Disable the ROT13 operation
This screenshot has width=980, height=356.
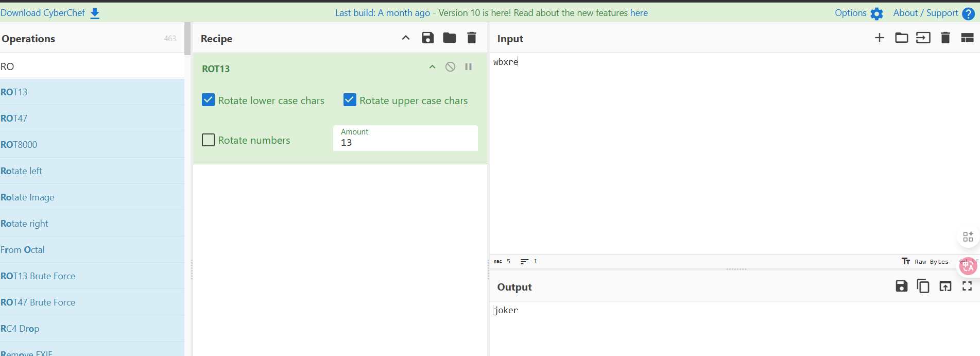click(x=450, y=67)
